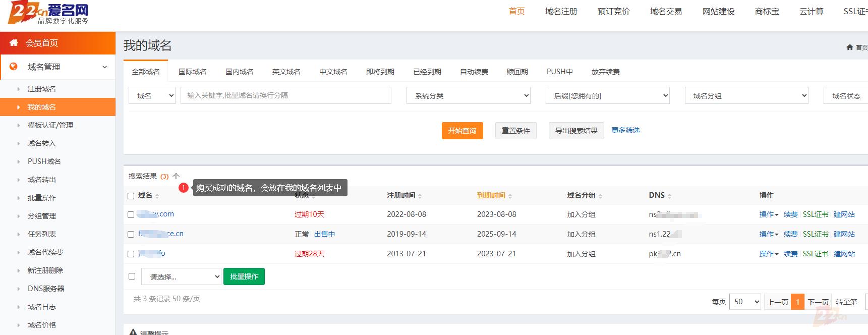This screenshot has height=335, width=868.
Task: Sort by DNS column arrows
Action: [x=669, y=196]
